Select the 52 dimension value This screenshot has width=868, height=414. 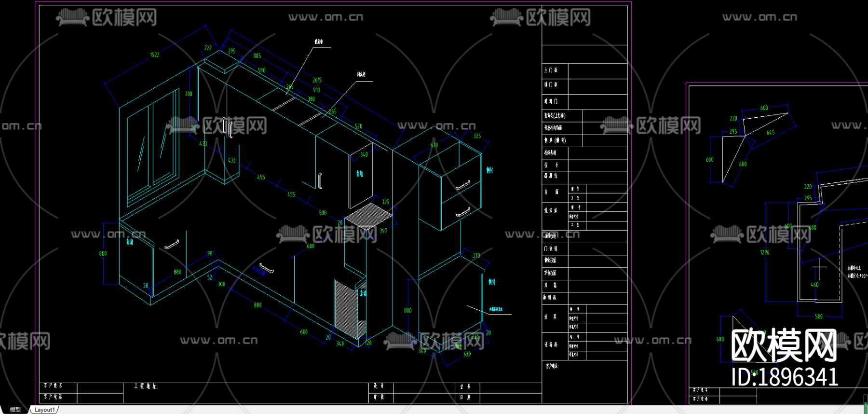210,277
